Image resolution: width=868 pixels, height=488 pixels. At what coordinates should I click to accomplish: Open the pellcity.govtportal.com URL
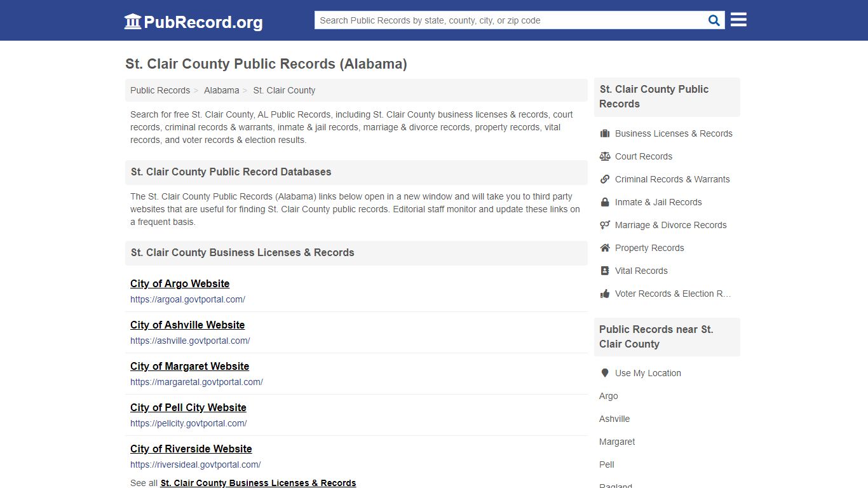point(189,423)
